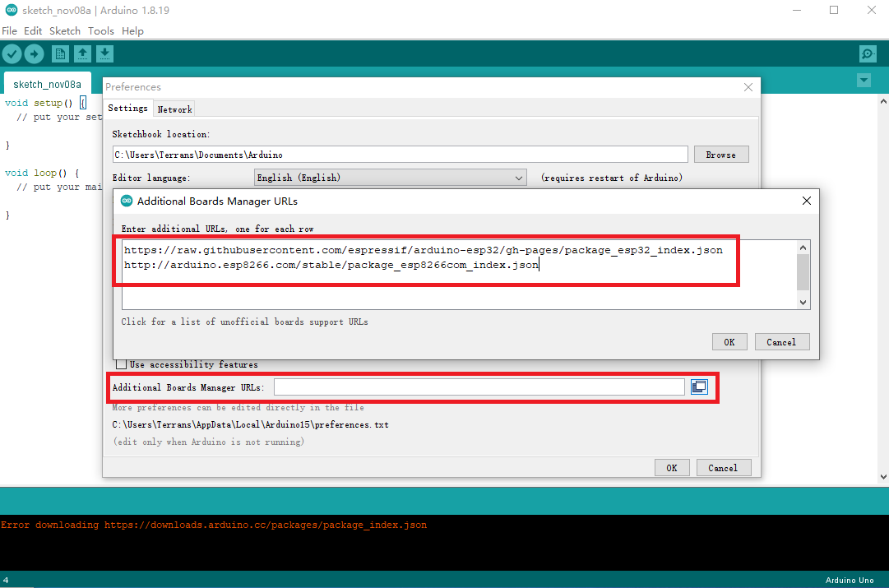Image resolution: width=889 pixels, height=588 pixels.
Task: Click the Additional Boards Manager URLs window icon
Action: pyautogui.click(x=699, y=387)
